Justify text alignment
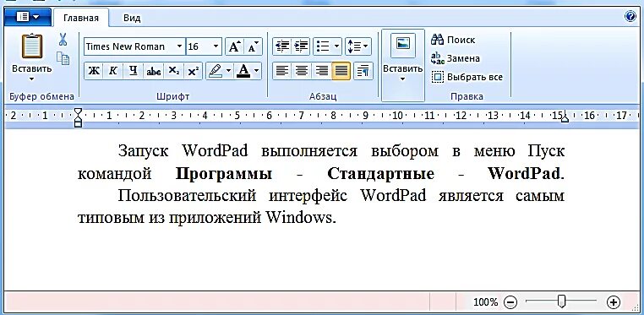644x315 pixels. tap(341, 71)
